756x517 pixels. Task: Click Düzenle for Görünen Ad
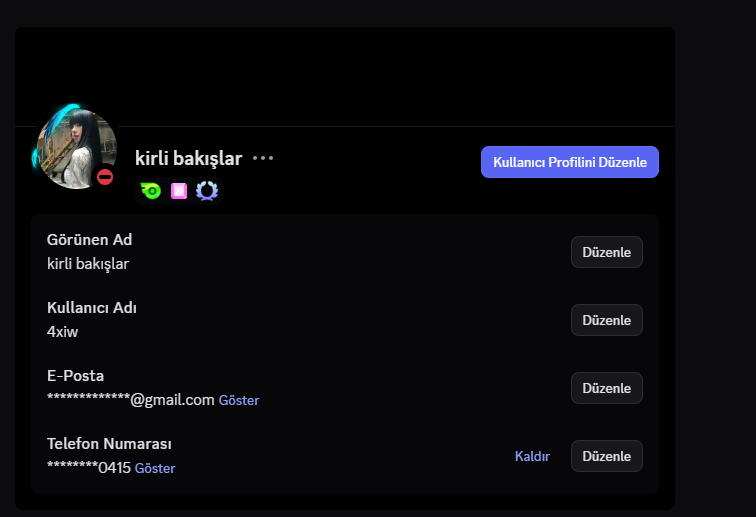pos(606,252)
